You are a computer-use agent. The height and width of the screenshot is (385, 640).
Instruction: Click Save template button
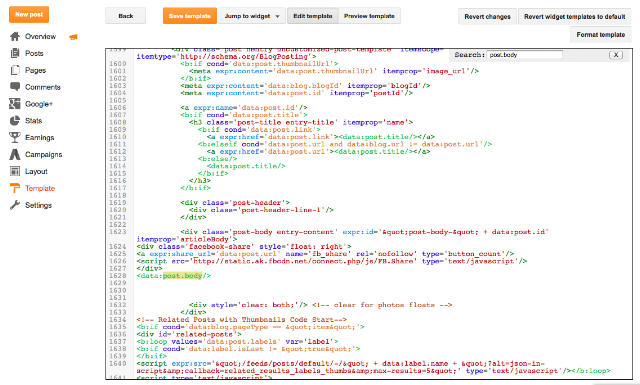pos(190,16)
